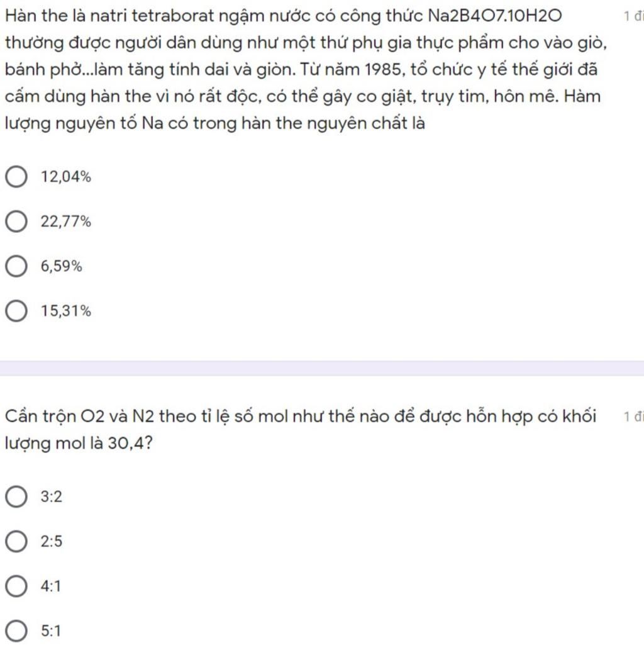This screenshot has height=655, width=644.
Task: Select the 5:1 radio option
Action: click(x=16, y=630)
